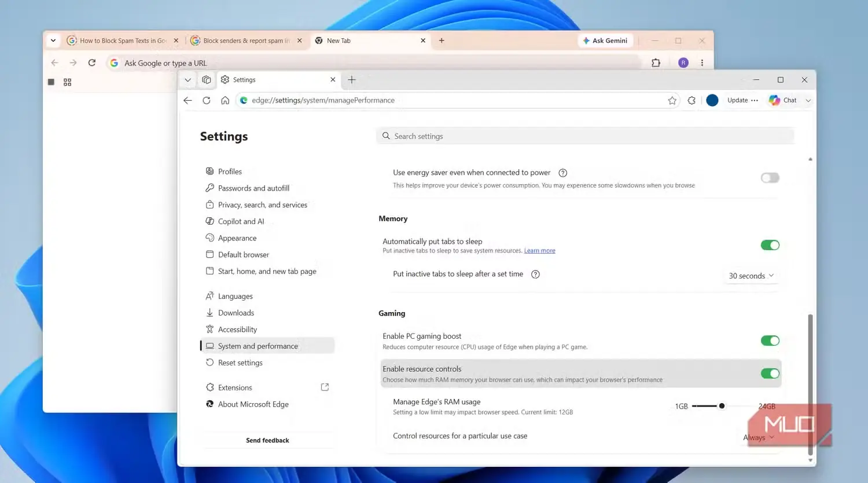The image size is (868, 483).
Task: Open Copilot and AI settings
Action: (x=235, y=221)
